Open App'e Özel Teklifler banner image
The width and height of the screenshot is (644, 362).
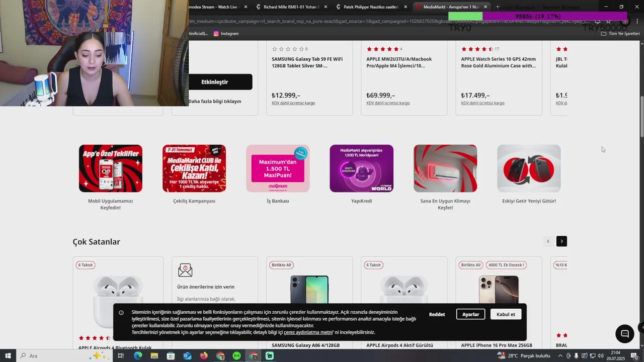[x=111, y=168]
